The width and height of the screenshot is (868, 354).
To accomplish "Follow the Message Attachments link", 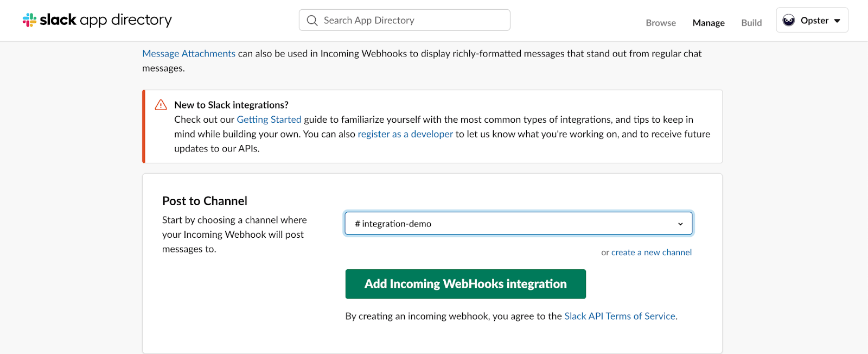I will pyautogui.click(x=189, y=53).
